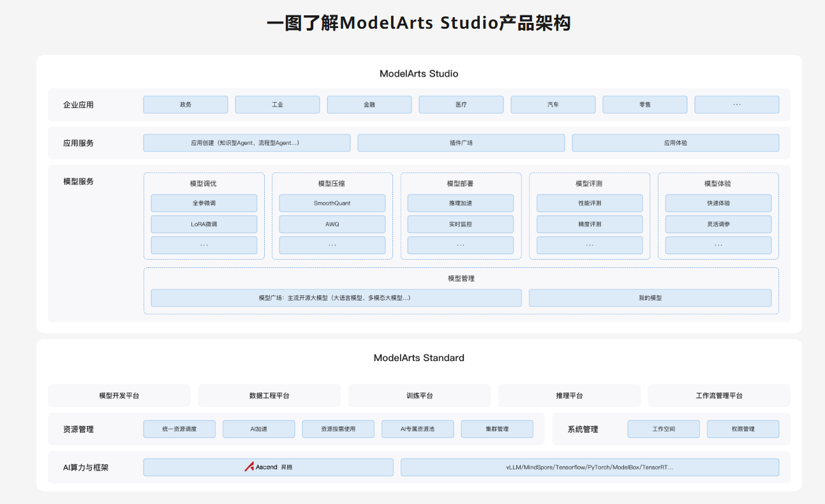Select the 政务 box under 企业应用

(186, 105)
